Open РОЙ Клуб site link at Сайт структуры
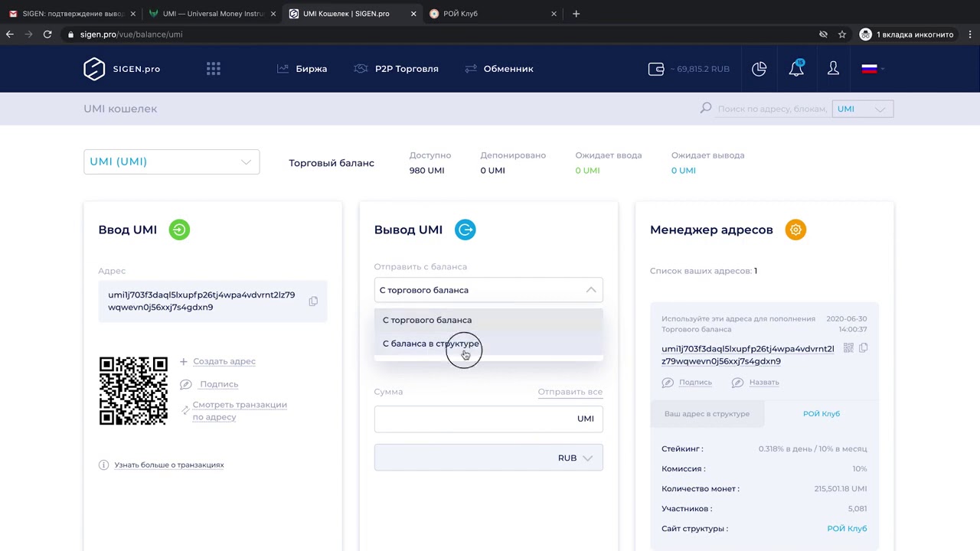980x551 pixels. tap(847, 529)
